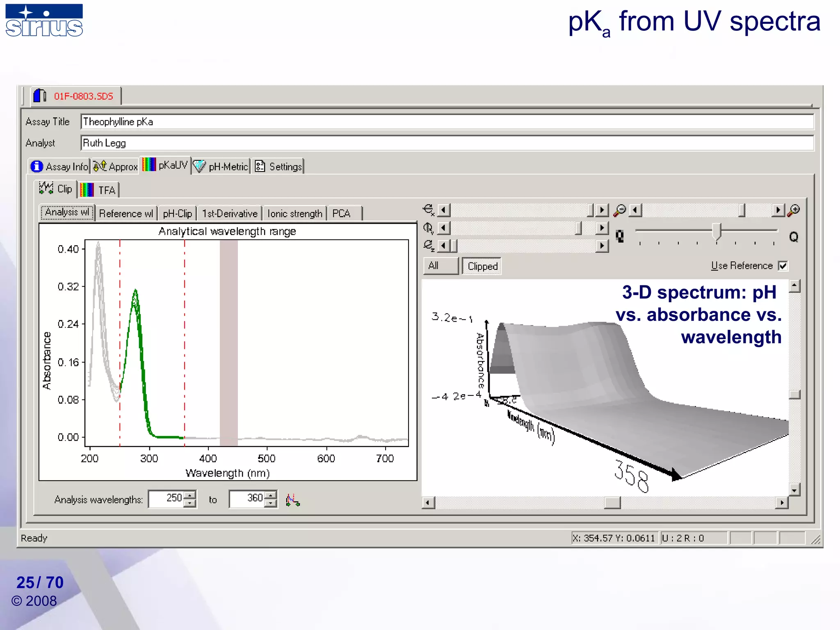840x630 pixels.
Task: Click the zoom scrollbar left arrow
Action: tap(635, 210)
